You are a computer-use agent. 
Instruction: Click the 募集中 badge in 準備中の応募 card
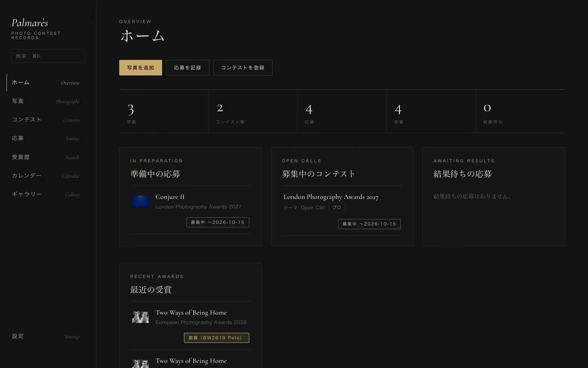pyautogui.click(x=218, y=222)
